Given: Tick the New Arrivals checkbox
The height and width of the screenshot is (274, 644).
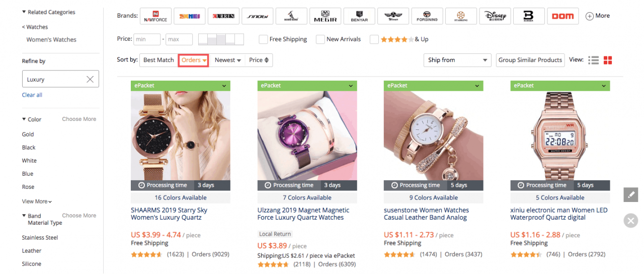Looking at the screenshot, I should (320, 39).
